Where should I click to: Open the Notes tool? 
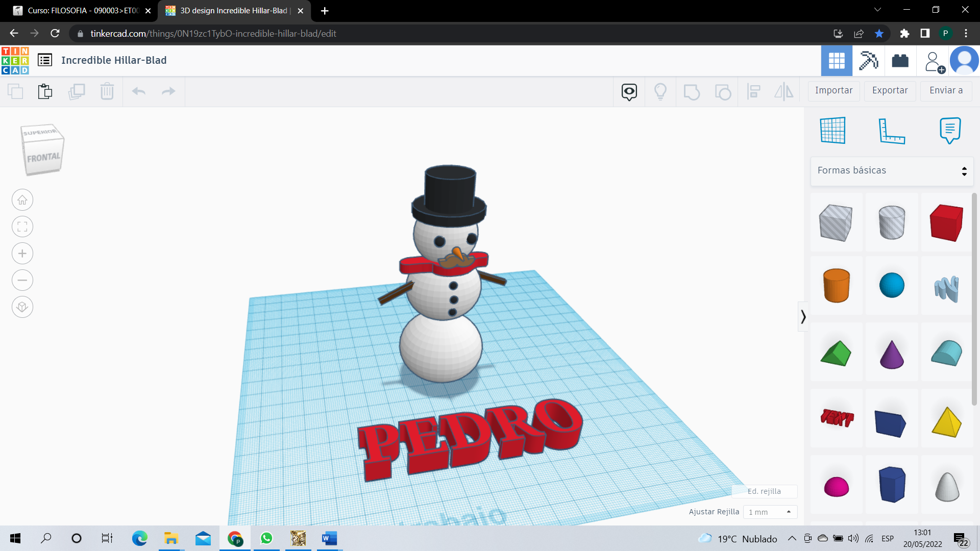pos(950,131)
